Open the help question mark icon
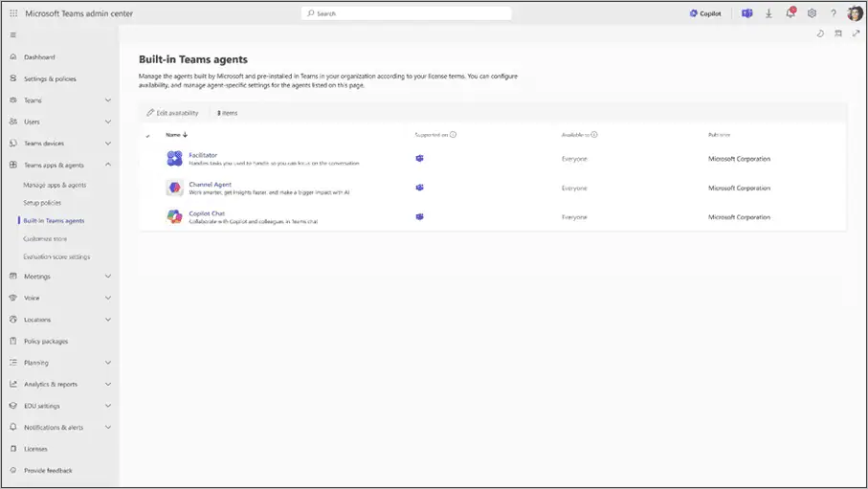 pos(834,13)
